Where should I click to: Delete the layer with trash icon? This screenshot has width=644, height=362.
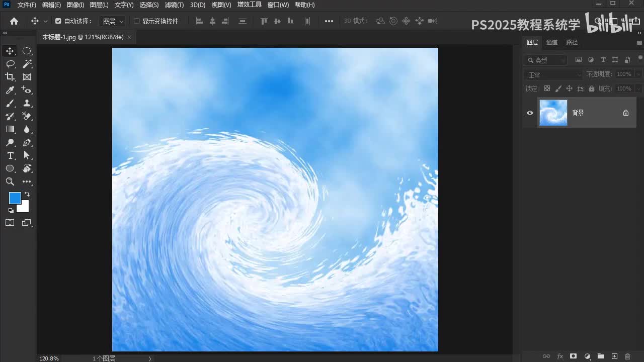(x=628, y=356)
